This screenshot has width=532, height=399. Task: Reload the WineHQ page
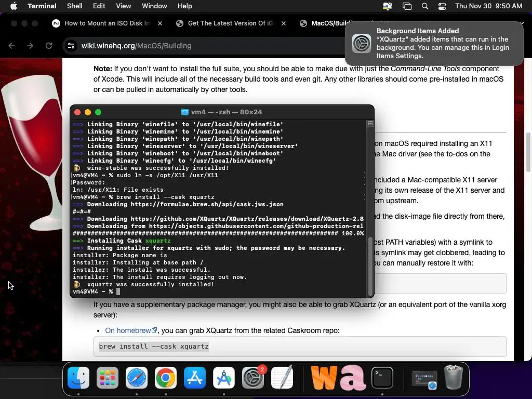pyautogui.click(x=49, y=46)
